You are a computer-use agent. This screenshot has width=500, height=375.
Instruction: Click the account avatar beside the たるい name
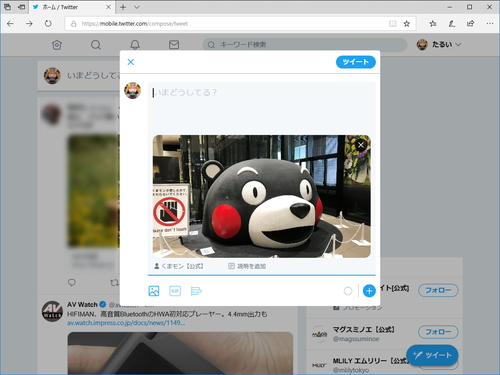coord(422,45)
